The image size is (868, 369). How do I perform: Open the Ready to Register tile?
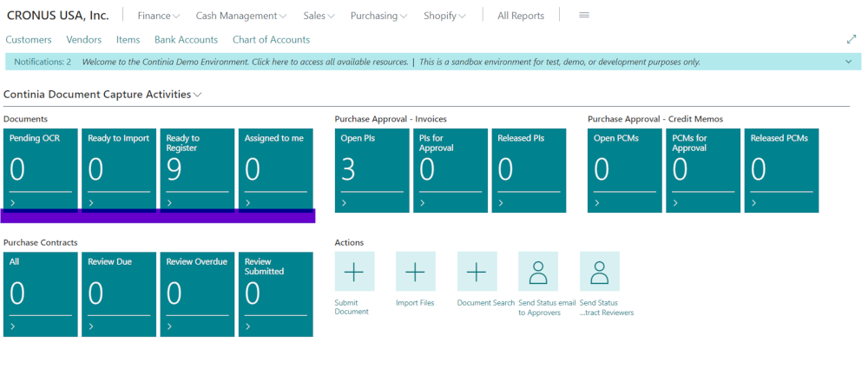(197, 169)
